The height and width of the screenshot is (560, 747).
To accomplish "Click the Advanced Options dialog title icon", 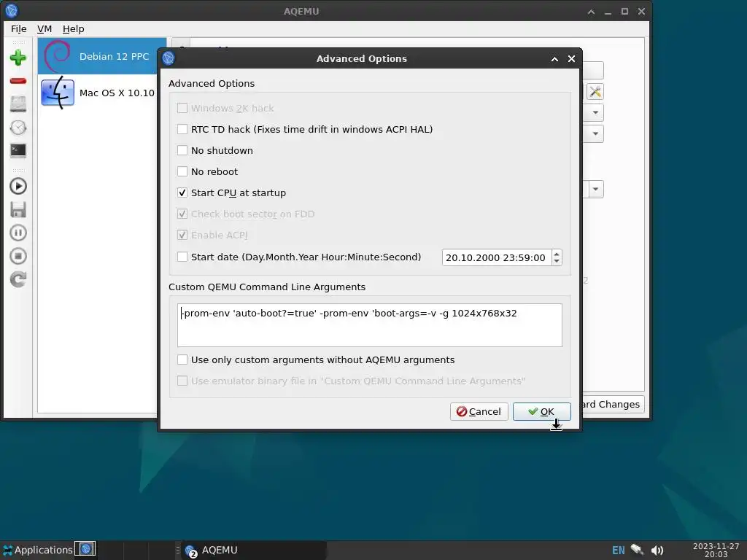I will click(169, 58).
